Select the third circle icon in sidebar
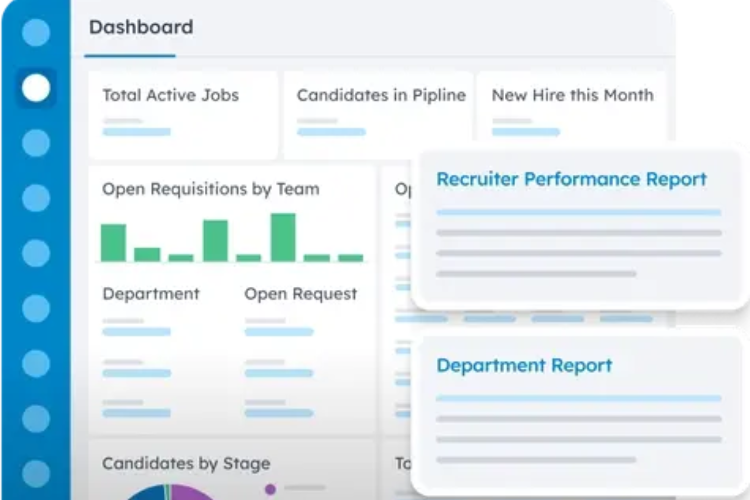 click(36, 143)
